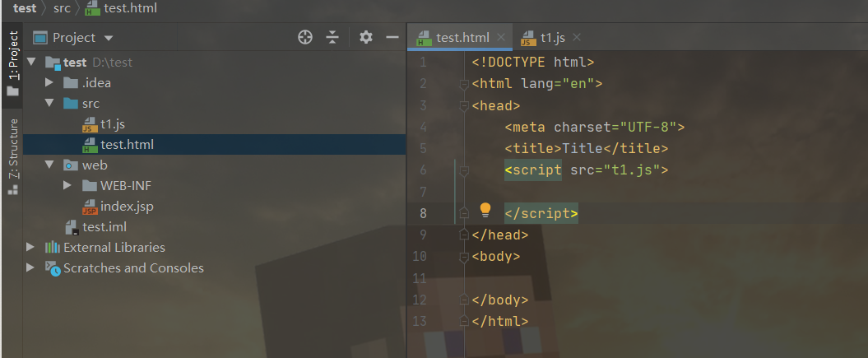Screen dimensions: 868x358
Task: Toggle the Z: Structure side tool tab
Action: [x=12, y=156]
